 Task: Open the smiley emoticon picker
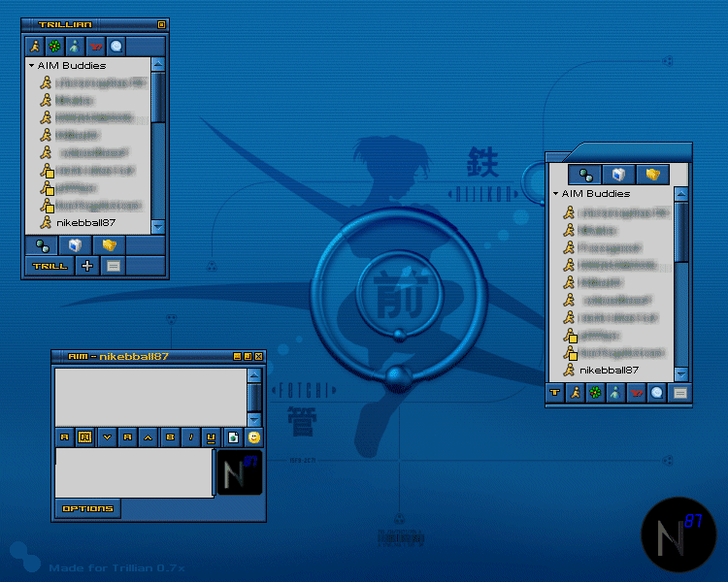point(253,437)
